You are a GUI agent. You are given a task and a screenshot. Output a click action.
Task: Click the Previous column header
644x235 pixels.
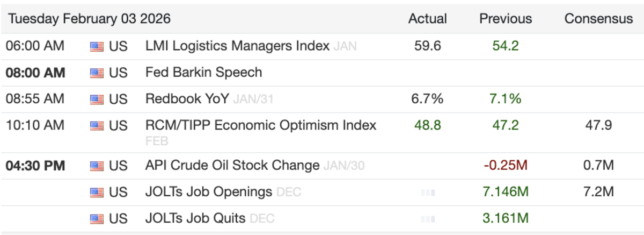506,19
